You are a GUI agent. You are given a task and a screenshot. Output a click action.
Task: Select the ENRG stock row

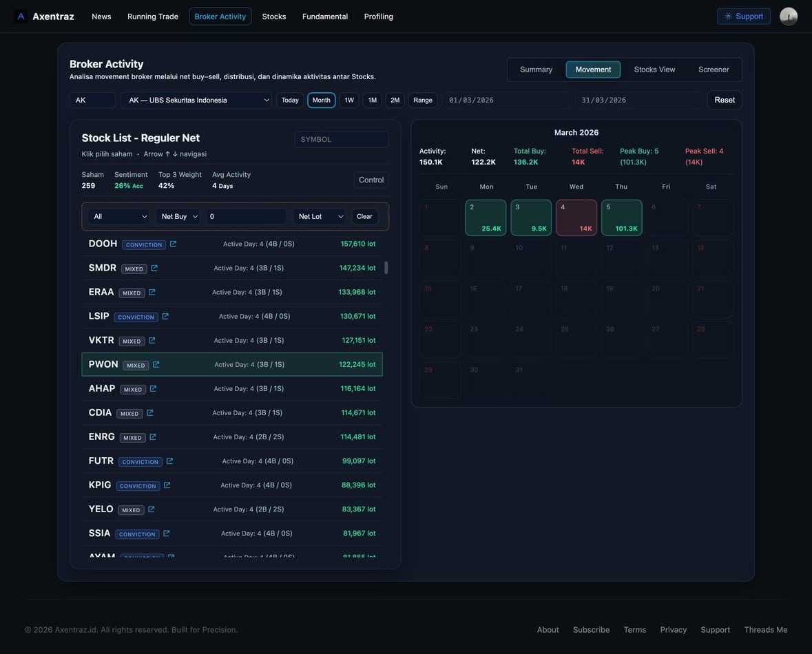click(232, 436)
